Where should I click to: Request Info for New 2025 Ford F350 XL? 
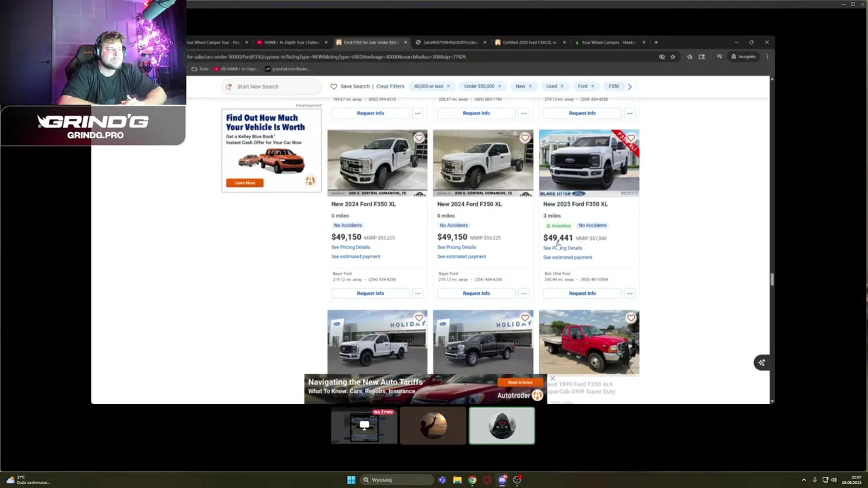(x=582, y=293)
